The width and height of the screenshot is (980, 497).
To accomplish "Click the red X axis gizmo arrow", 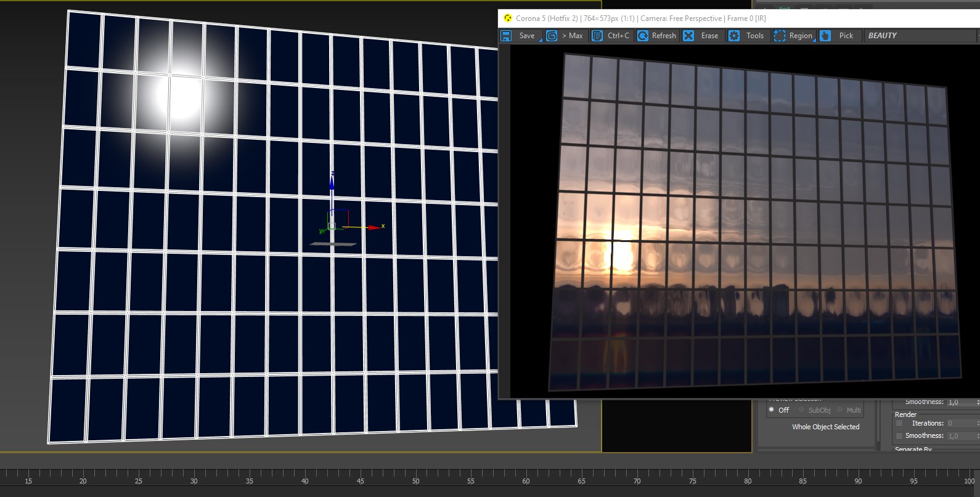I will click(x=374, y=227).
